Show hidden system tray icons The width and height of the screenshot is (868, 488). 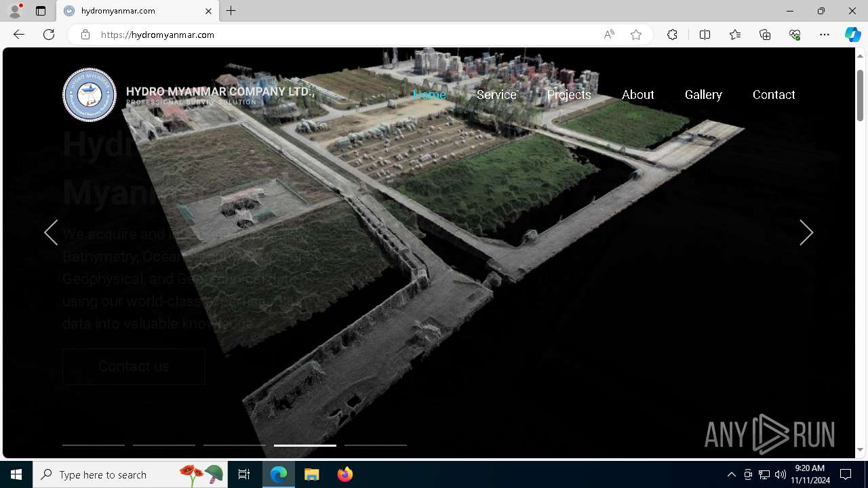click(x=731, y=474)
